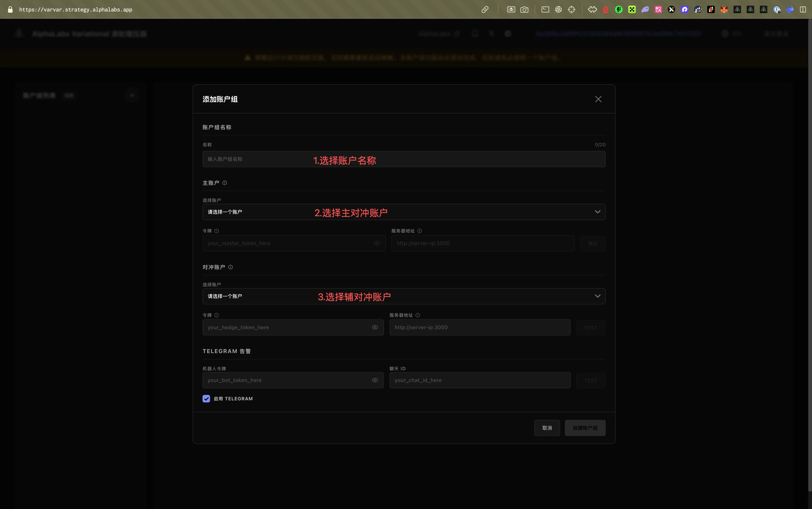812x509 pixels.
Task: Click the info icon beside 对冲账户
Action: coord(230,267)
